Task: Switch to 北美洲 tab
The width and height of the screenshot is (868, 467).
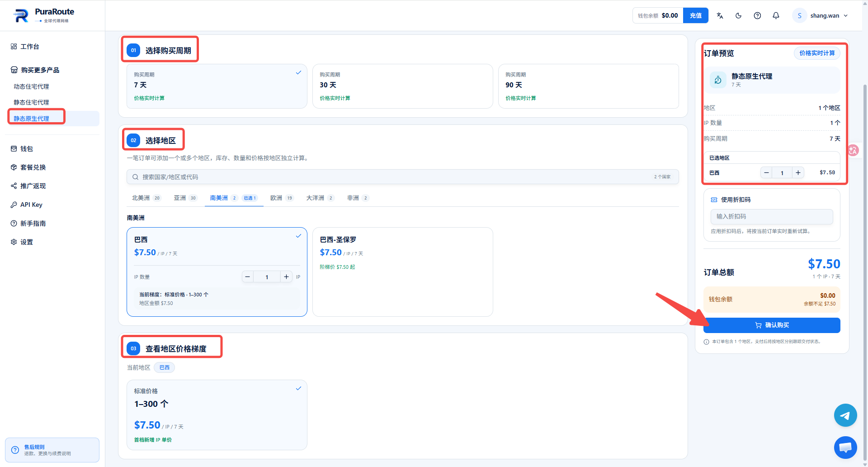Action: 146,198
